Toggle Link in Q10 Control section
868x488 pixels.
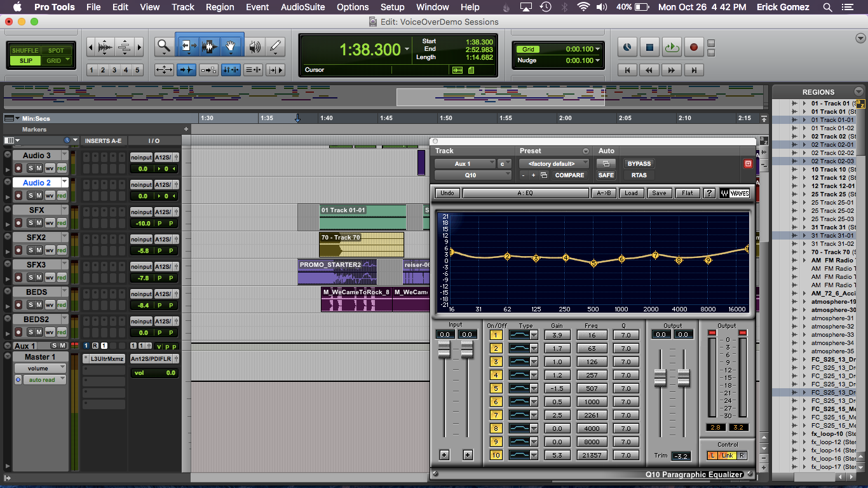(x=728, y=456)
